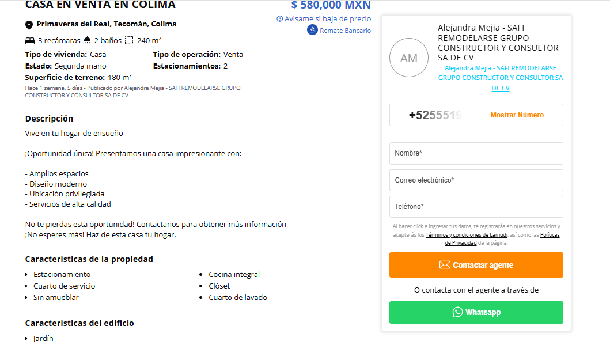Click the Whatsapp logo icon
This screenshot has width=610, height=364.
tap(457, 312)
